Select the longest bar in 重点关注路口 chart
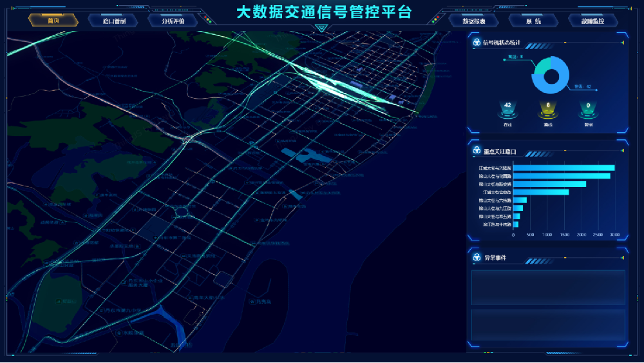Image resolution: width=644 pixels, height=363 pixels. coord(563,168)
